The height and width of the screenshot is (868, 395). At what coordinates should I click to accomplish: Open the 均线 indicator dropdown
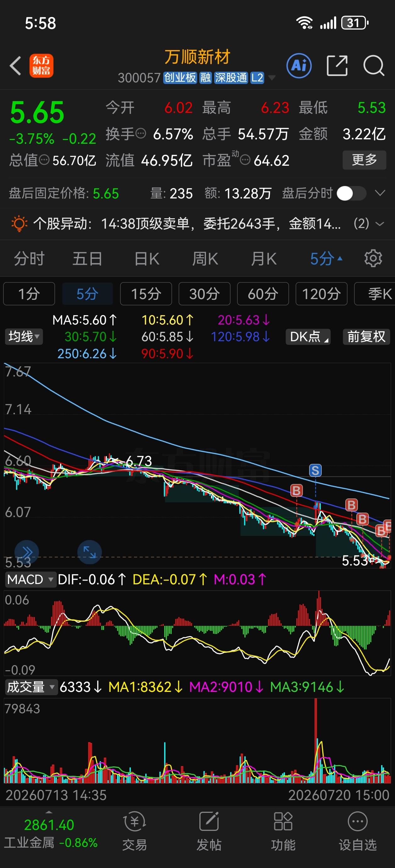pyautogui.click(x=24, y=337)
